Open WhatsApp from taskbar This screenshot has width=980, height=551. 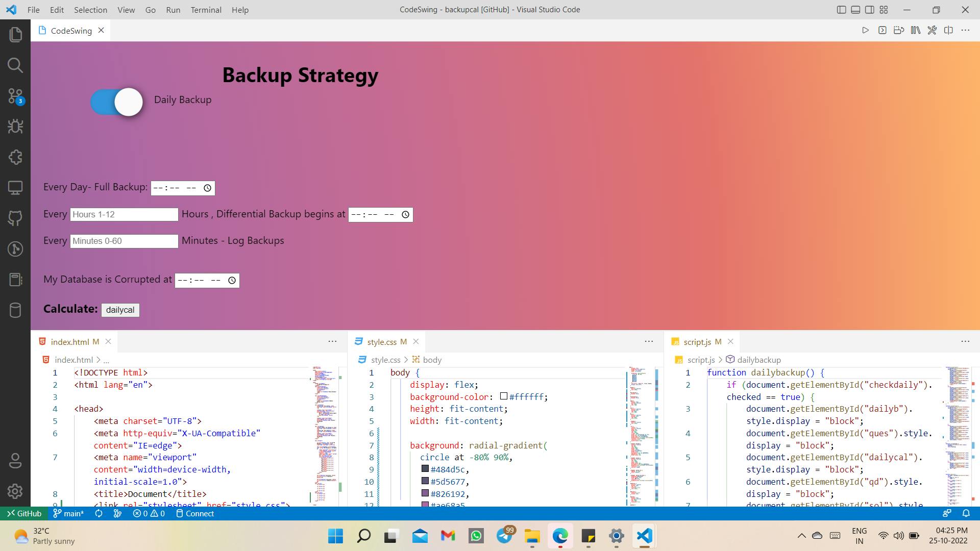[476, 536]
